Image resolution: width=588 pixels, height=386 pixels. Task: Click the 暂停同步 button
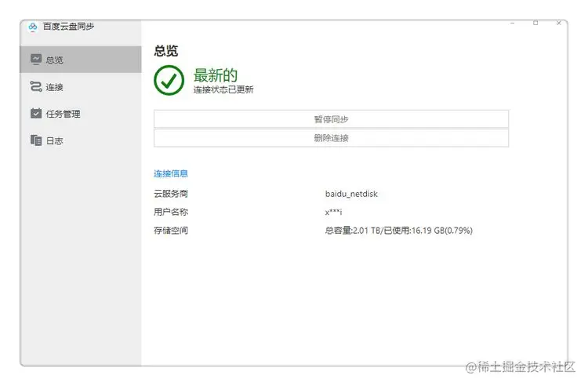[331, 119]
